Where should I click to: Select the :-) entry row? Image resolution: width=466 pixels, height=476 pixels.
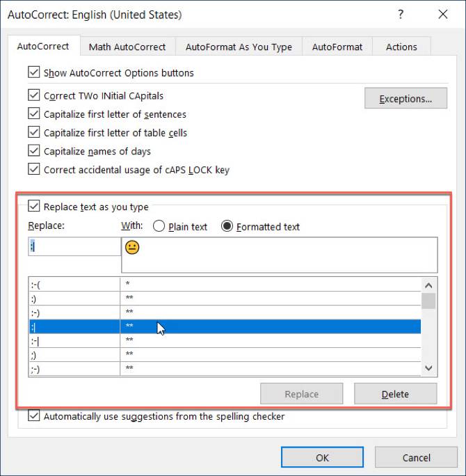tap(225, 312)
